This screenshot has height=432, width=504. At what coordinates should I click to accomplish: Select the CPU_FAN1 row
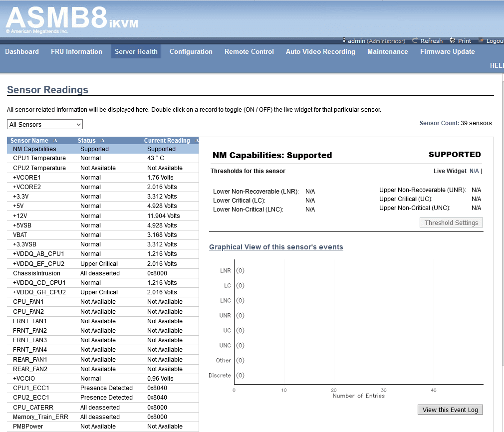[x=103, y=301]
